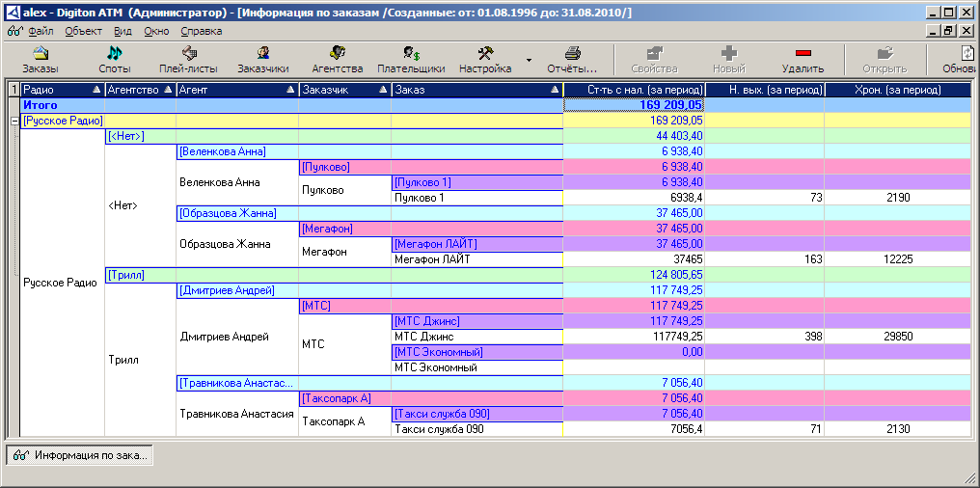The height and width of the screenshot is (488, 980).
Task: Select the [Русское Радио] group row
Action: [x=495, y=121]
